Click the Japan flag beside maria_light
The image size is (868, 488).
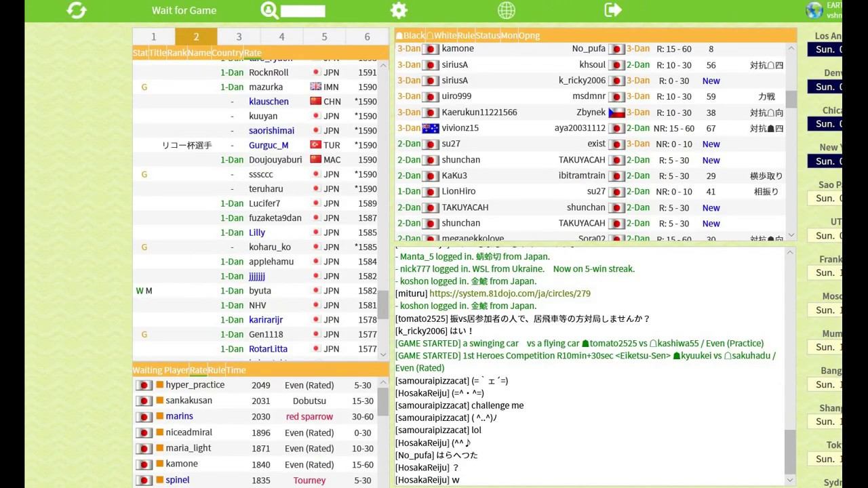tap(144, 448)
